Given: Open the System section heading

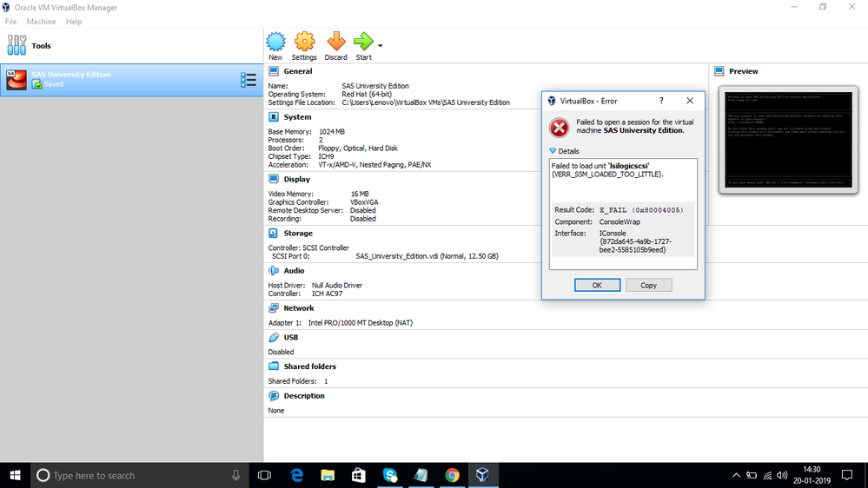Looking at the screenshot, I should click(297, 116).
